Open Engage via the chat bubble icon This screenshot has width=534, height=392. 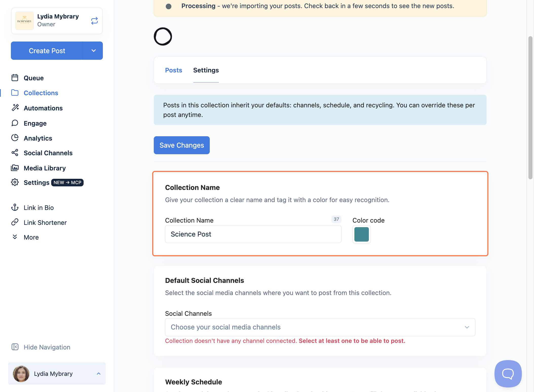pyautogui.click(x=15, y=123)
